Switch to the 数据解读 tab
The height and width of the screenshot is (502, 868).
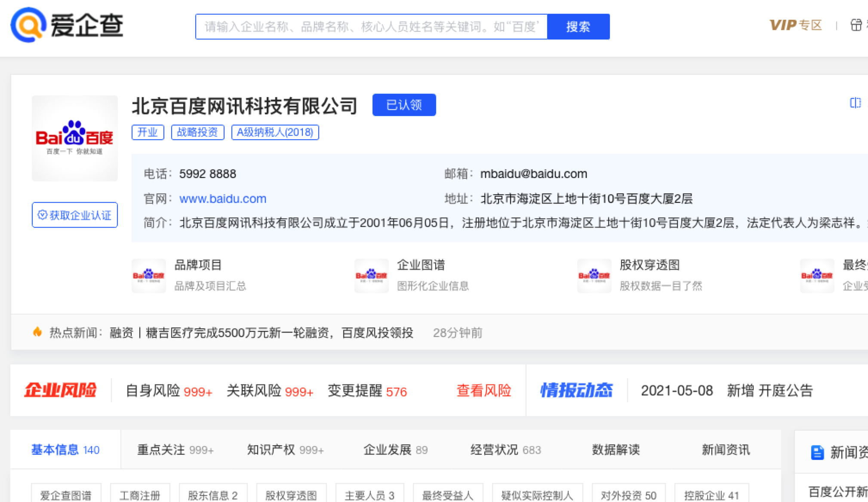(616, 450)
